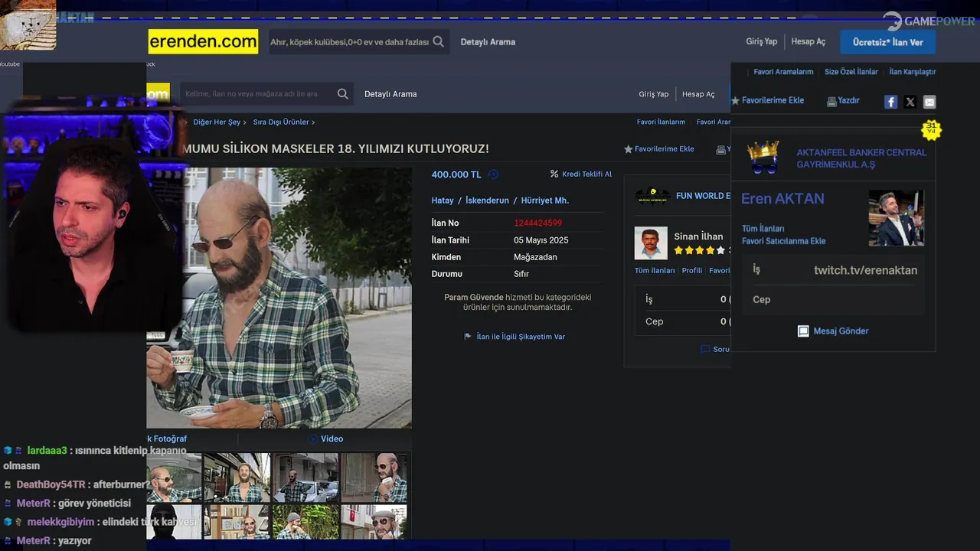This screenshot has width=980, height=551.
Task: Click Hesap Aç next to Ücretsiz İlan Ver
Action: click(808, 42)
